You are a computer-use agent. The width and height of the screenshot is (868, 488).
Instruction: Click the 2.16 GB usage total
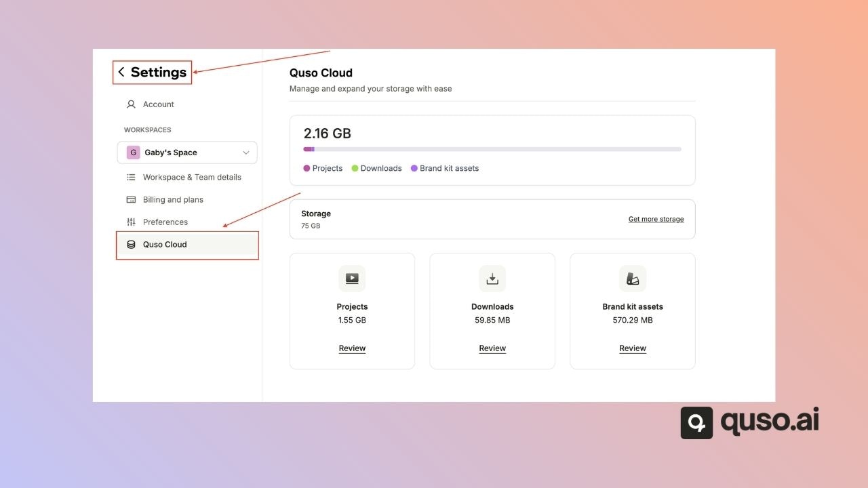[x=328, y=134]
